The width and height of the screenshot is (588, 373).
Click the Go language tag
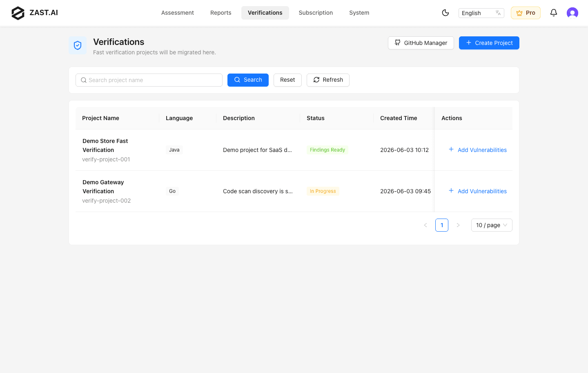pyautogui.click(x=172, y=191)
